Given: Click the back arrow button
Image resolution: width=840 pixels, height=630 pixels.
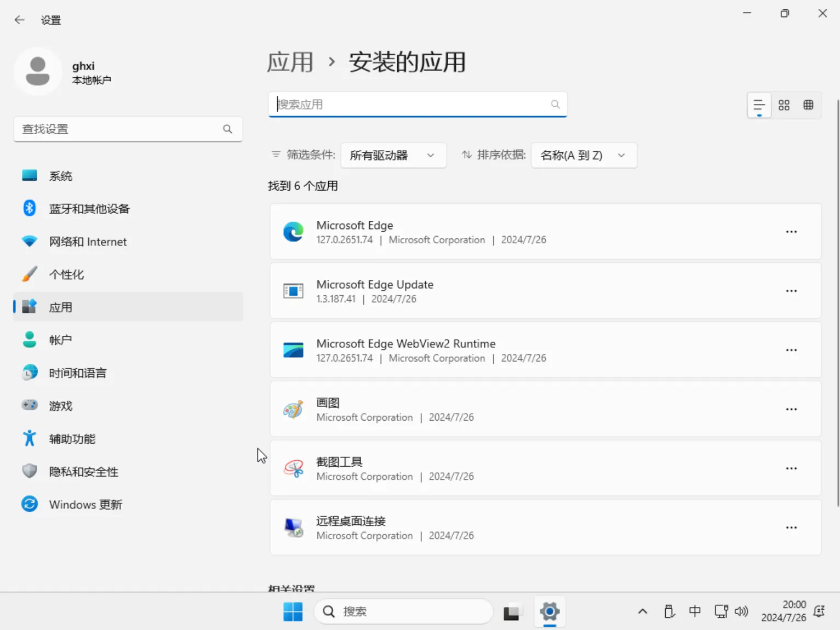Looking at the screenshot, I should pos(19,20).
